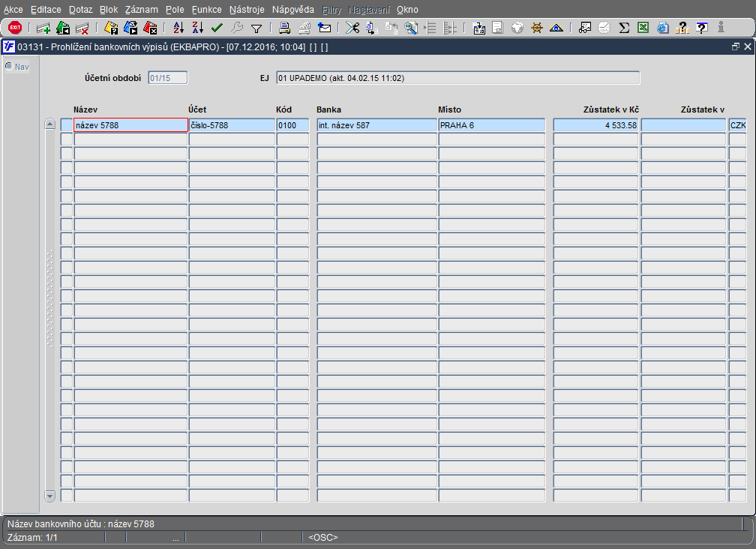Image resolution: width=756 pixels, height=549 pixels.
Task: Open the Záznam menu
Action: (142, 10)
